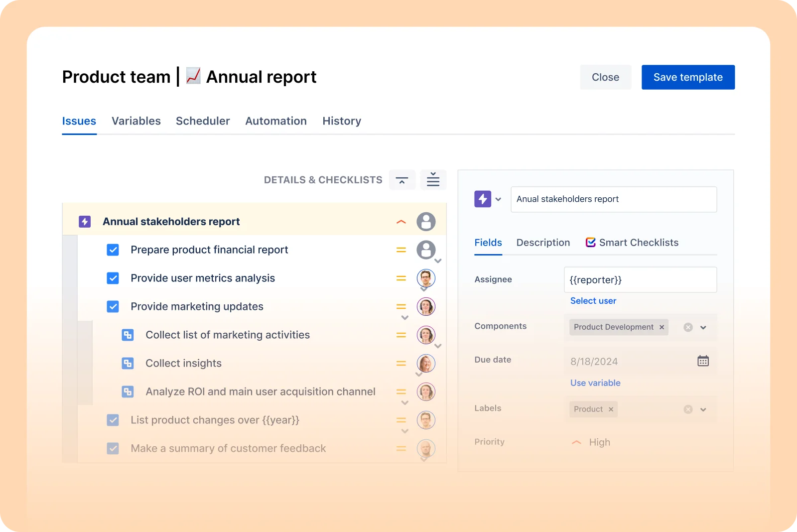Click the Close button
797x532 pixels.
coord(606,77)
